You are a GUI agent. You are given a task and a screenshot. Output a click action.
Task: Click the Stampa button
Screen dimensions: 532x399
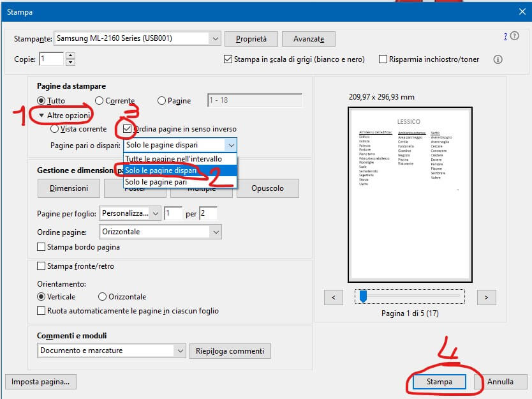point(440,382)
